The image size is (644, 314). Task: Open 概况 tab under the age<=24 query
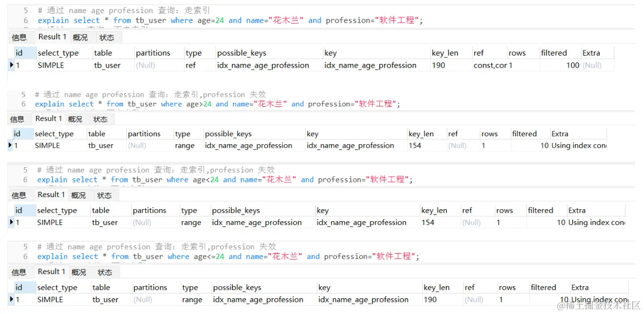point(79,272)
